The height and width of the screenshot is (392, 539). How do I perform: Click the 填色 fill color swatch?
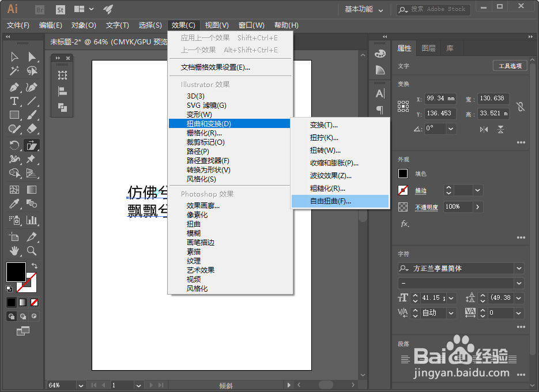pyautogui.click(x=402, y=172)
